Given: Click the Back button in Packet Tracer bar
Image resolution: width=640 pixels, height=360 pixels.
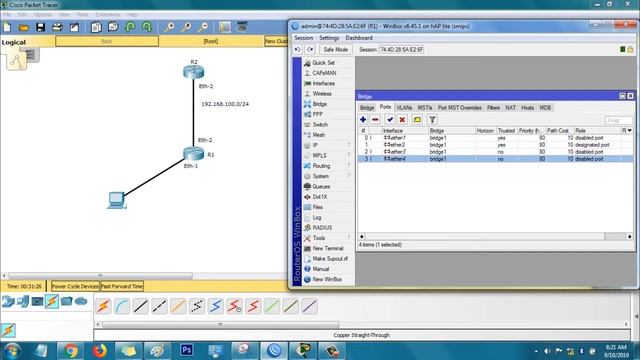Looking at the screenshot, I should (x=107, y=41).
